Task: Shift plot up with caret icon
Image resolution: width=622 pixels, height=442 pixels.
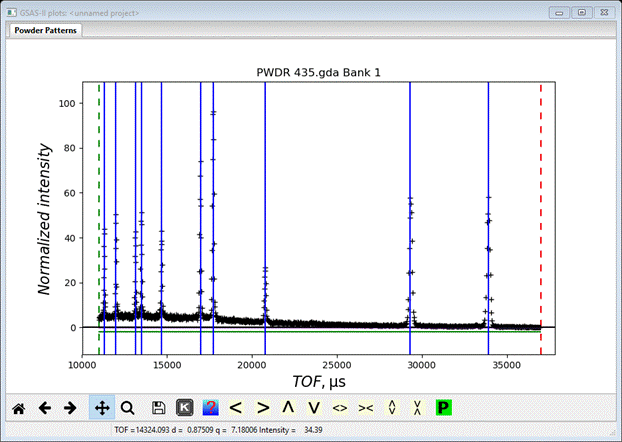Action: click(x=288, y=408)
